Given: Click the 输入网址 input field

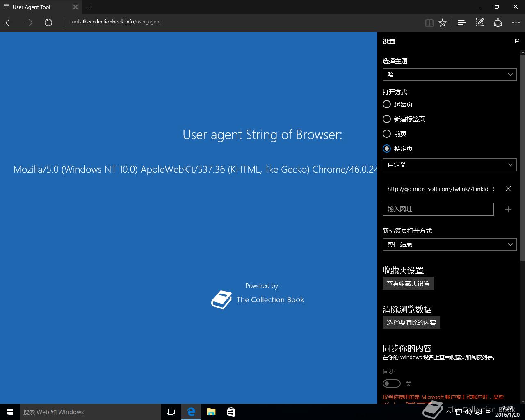Looking at the screenshot, I should tap(438, 209).
